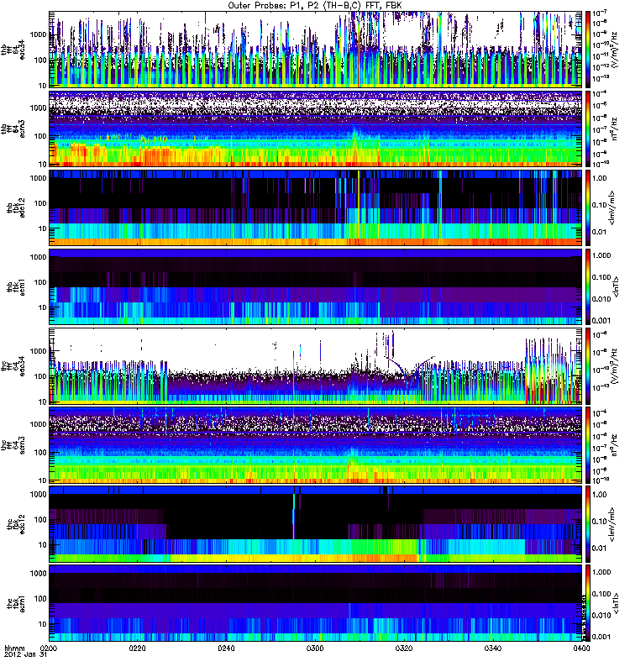Click the 0.001 value on the thb scm1 color scale
The height and width of the screenshot is (672, 630).
(601, 321)
